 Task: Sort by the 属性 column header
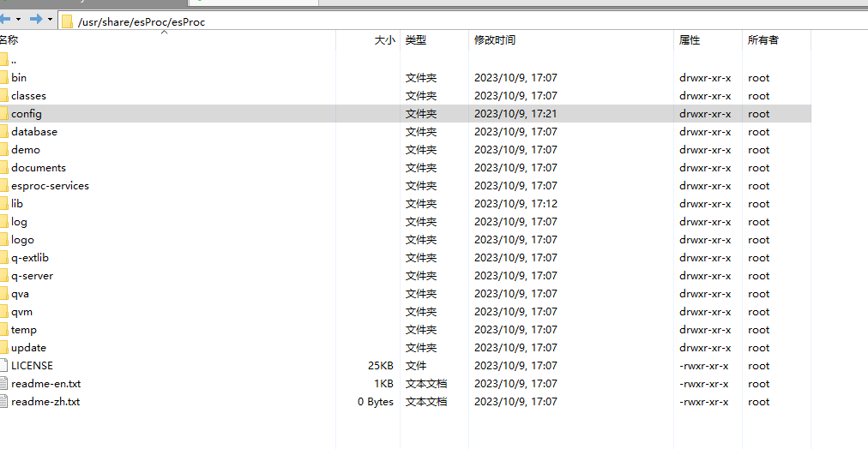tap(690, 39)
